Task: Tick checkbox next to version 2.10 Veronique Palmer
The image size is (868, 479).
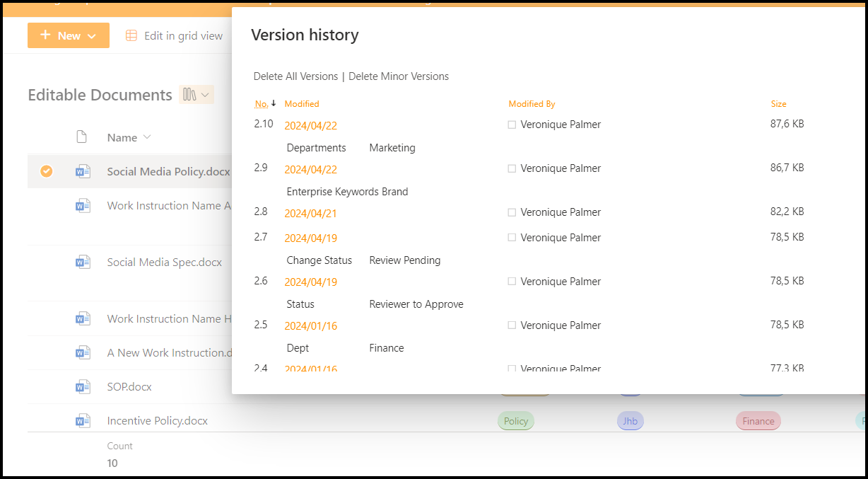Action: [512, 125]
